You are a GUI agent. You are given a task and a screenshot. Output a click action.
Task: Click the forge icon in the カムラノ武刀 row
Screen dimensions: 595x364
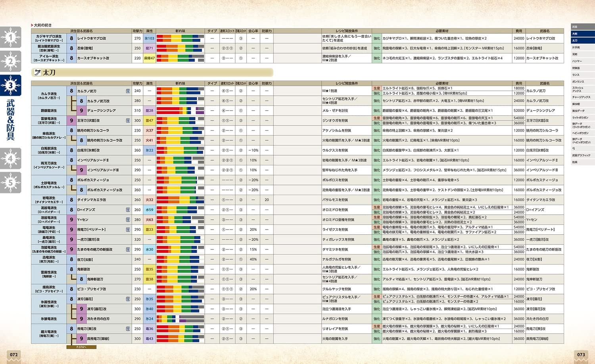click(128, 91)
